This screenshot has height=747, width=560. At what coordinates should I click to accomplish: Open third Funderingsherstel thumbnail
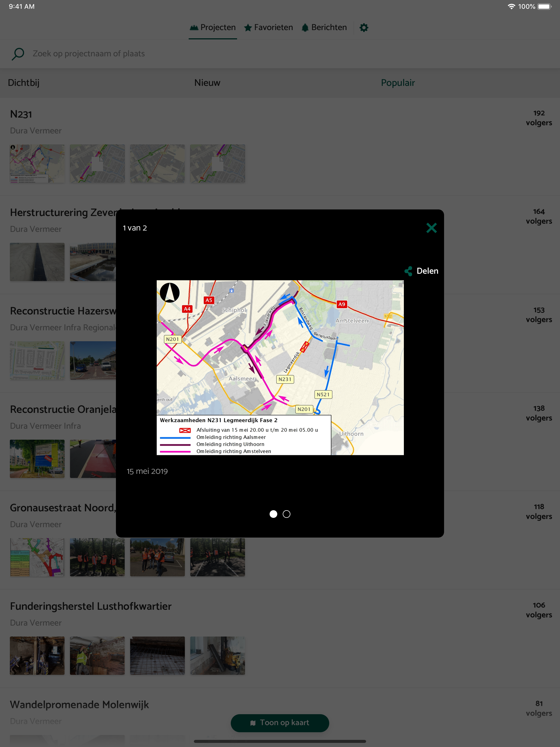pyautogui.click(x=157, y=655)
